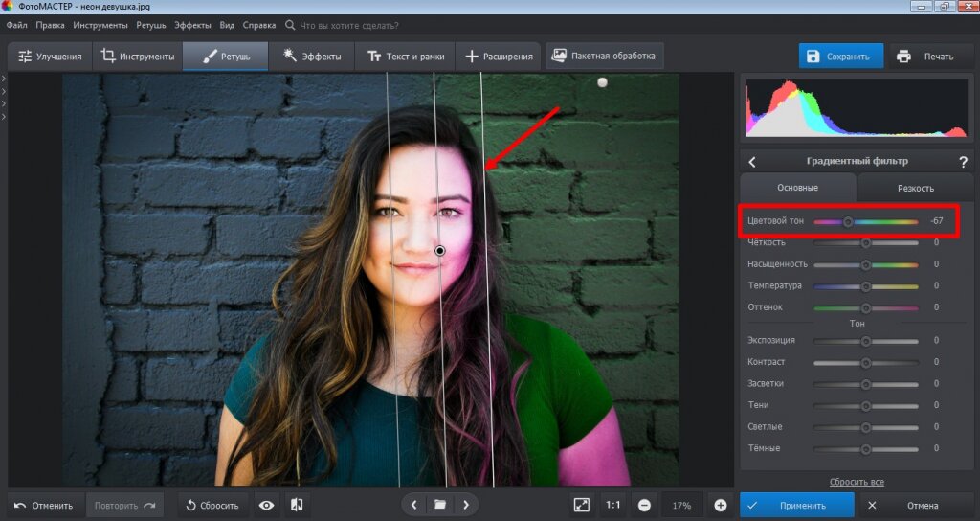
Task: Click the zoom in plus icon
Action: (x=721, y=505)
